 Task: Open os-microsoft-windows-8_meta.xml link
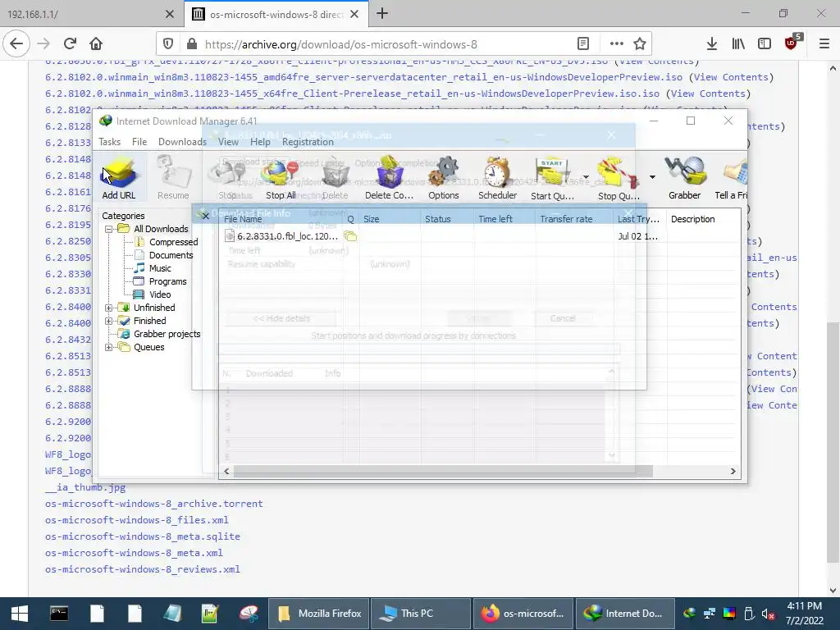[x=134, y=553]
